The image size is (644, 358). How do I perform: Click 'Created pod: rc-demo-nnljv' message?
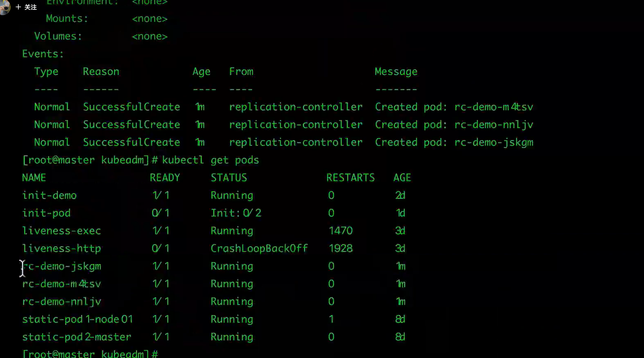454,125
